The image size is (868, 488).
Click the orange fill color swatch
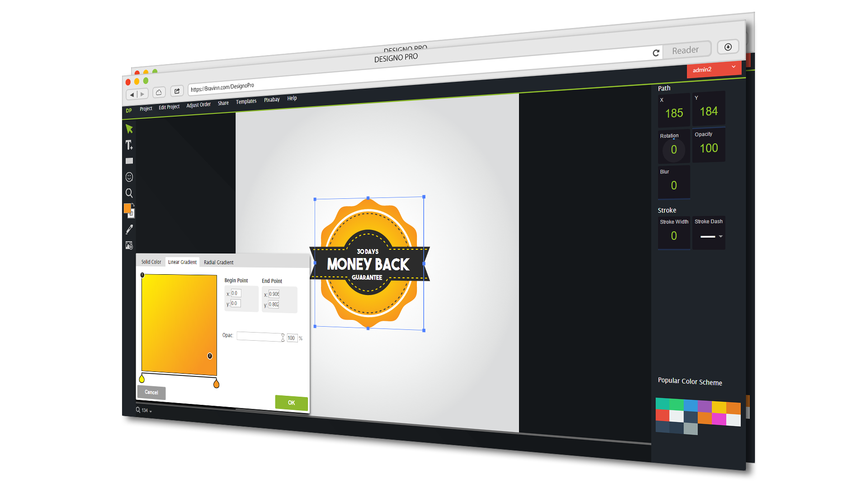pos(127,208)
